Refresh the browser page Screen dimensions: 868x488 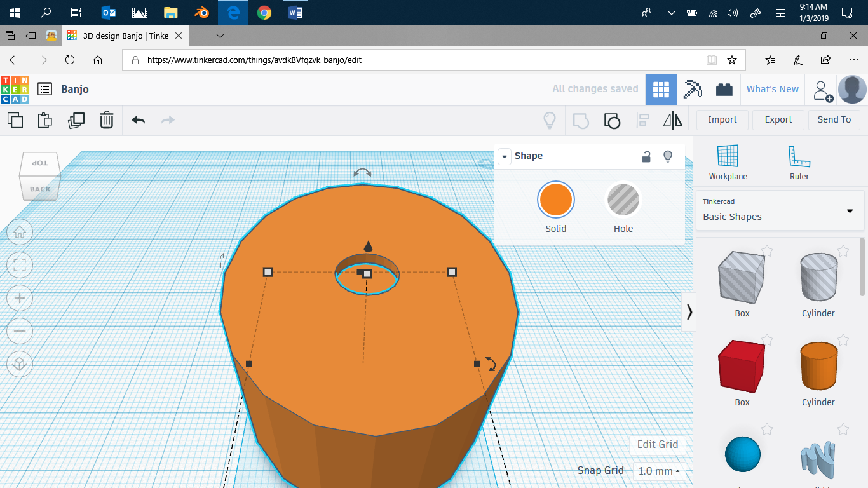tap(70, 60)
